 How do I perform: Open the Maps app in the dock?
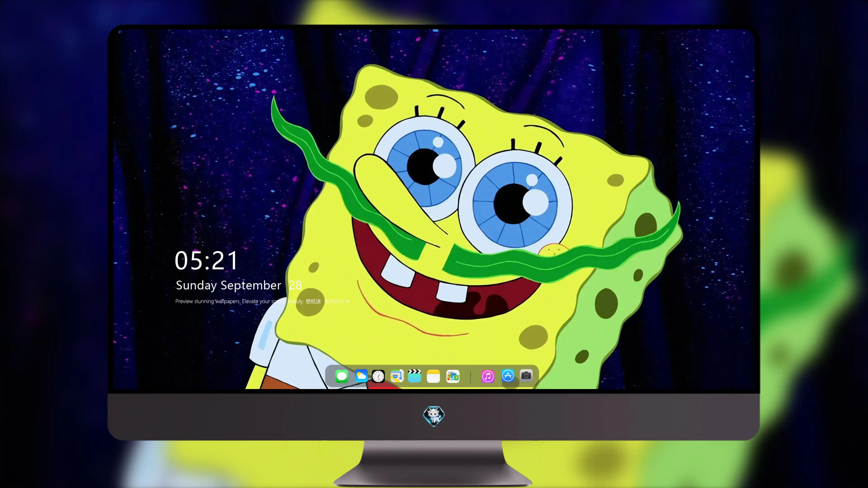coord(397,376)
